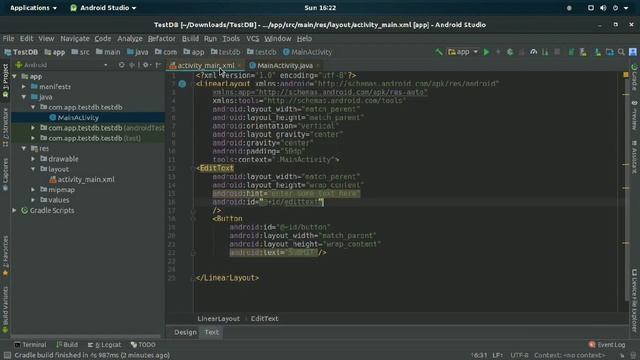Open the app run configuration dropdown
The height and width of the screenshot is (360, 640).
[x=463, y=52]
